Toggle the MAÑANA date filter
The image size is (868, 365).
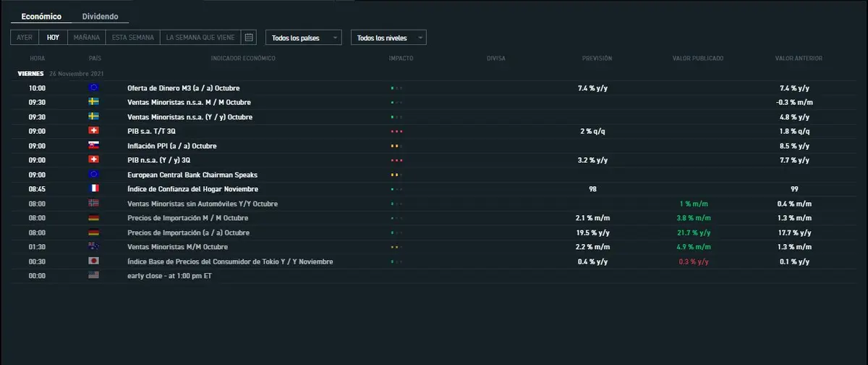[87, 37]
